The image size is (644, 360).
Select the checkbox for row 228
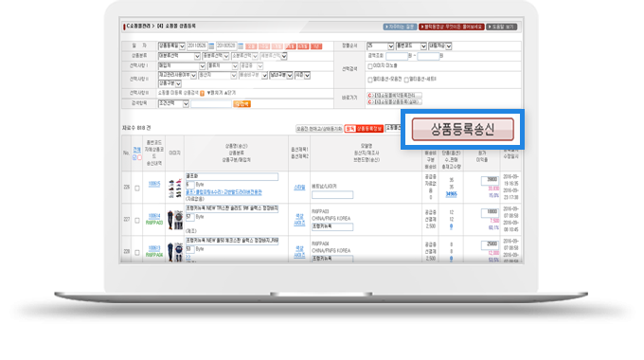pyautogui.click(x=137, y=252)
